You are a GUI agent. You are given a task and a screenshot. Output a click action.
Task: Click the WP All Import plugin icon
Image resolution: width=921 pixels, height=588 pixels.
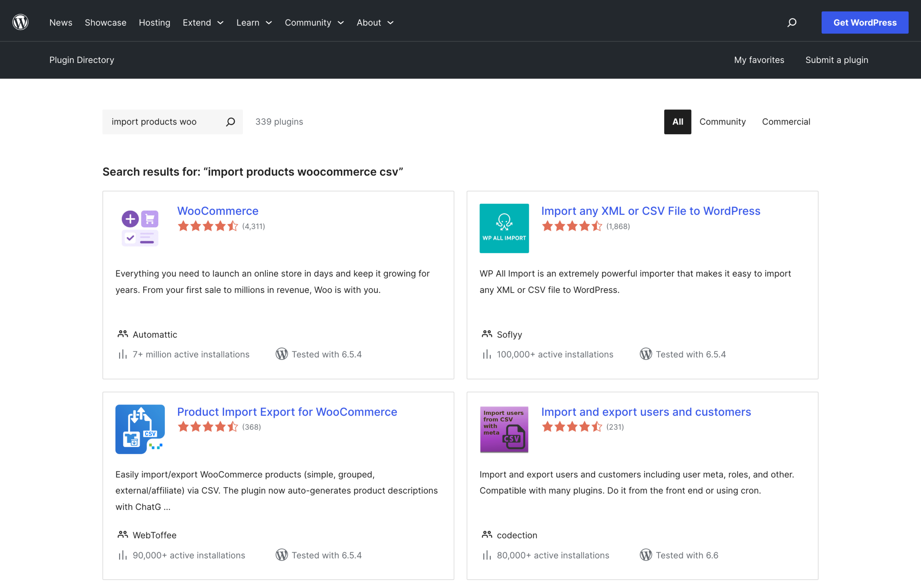[x=504, y=228]
